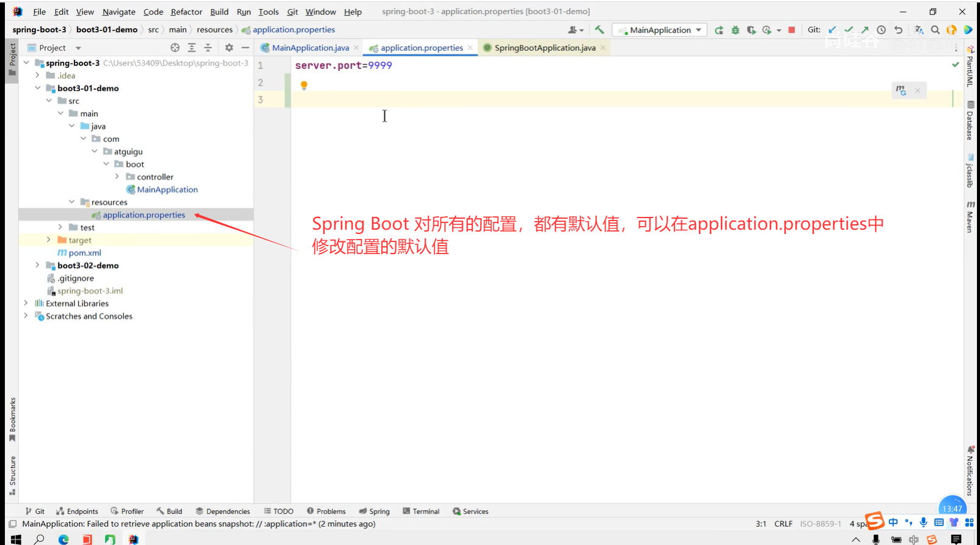Expand the controller package

[x=117, y=177]
